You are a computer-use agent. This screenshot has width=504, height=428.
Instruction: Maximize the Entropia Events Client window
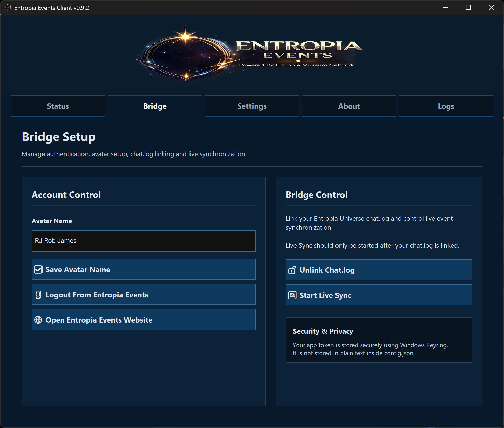(x=468, y=8)
